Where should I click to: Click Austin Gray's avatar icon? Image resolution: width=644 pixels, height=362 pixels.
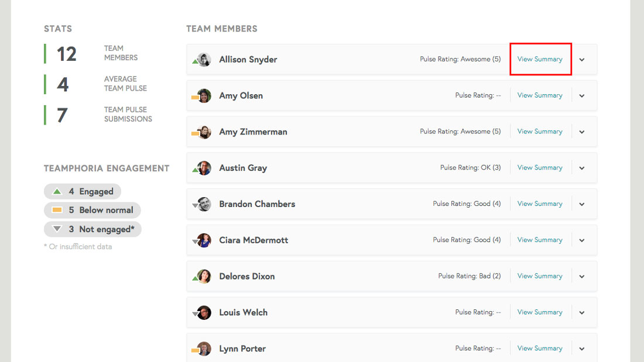[x=204, y=168]
